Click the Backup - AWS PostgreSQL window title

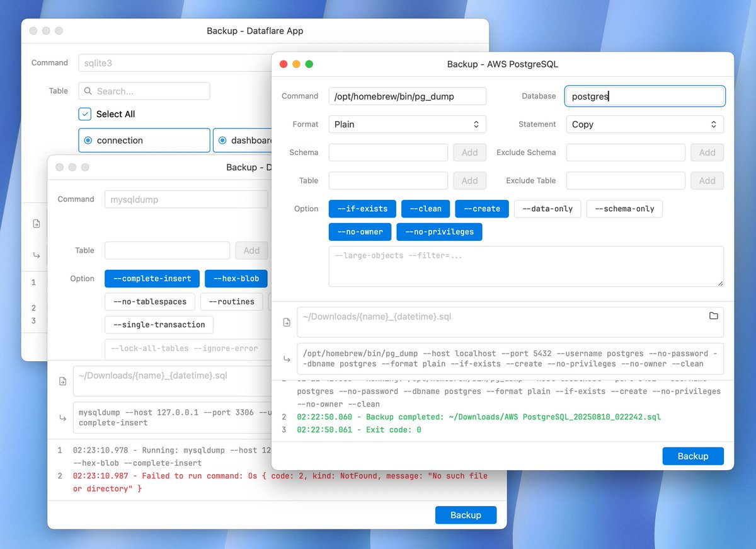503,64
